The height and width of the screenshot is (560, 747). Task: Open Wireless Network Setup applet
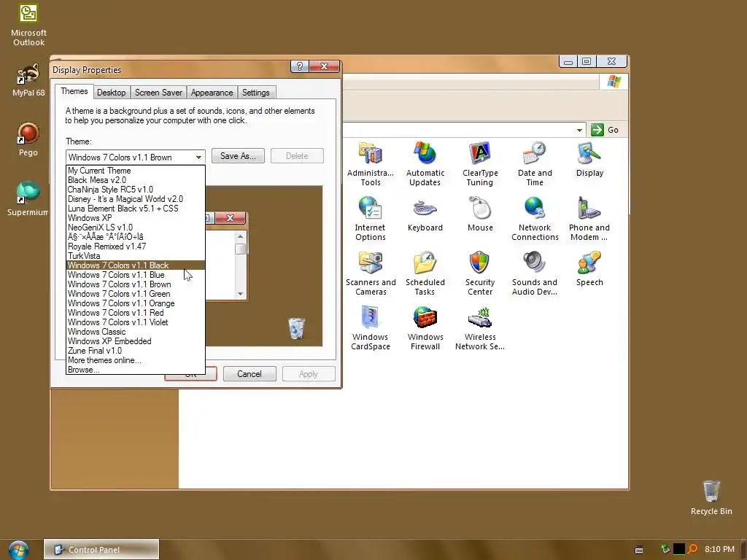click(480, 328)
